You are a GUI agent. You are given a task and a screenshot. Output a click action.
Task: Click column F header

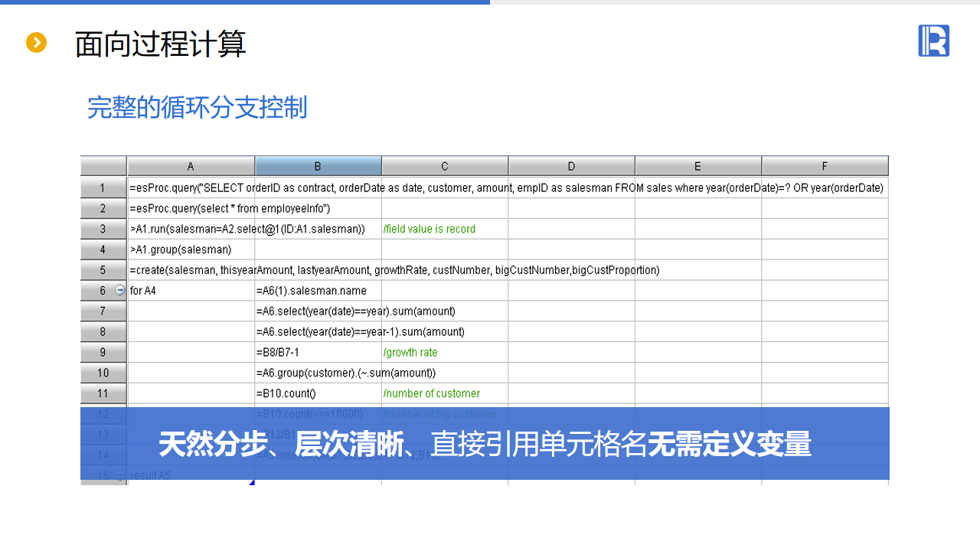(x=825, y=166)
